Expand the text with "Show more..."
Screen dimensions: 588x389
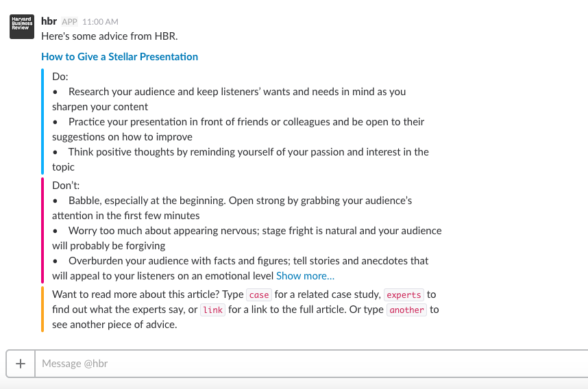pos(305,276)
